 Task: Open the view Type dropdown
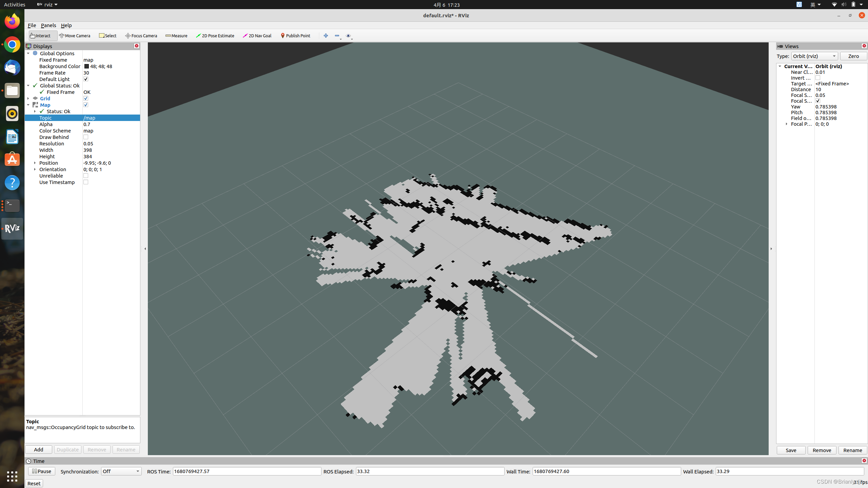pyautogui.click(x=814, y=56)
